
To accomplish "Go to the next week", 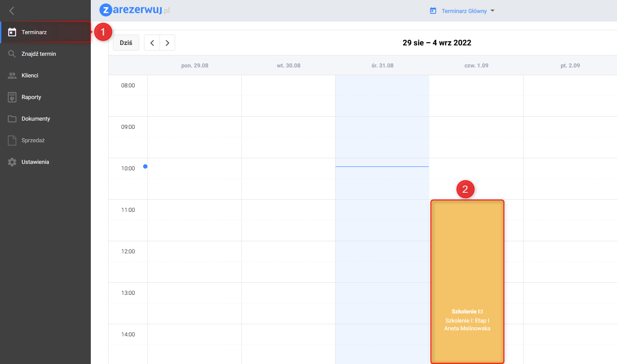I will (x=167, y=43).
